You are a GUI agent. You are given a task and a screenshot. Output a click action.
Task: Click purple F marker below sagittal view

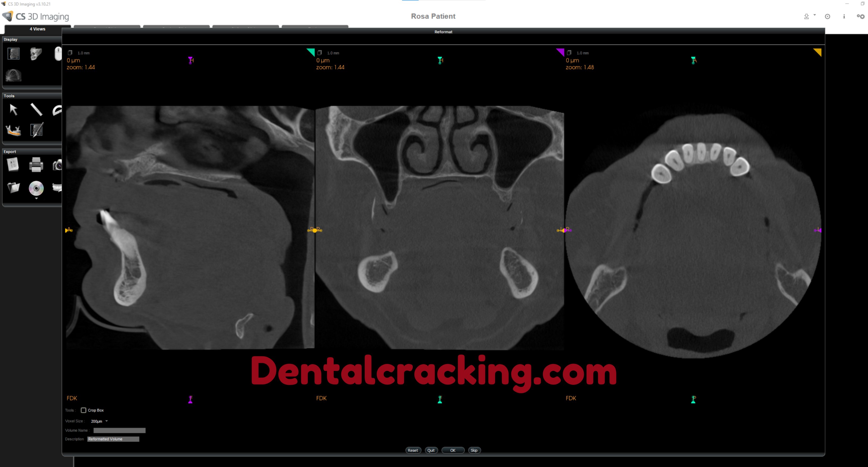(191, 399)
